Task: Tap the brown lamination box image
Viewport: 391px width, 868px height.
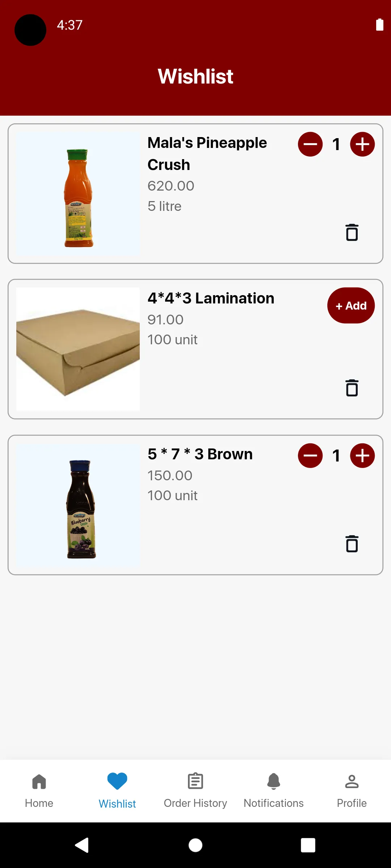Action: [x=78, y=349]
